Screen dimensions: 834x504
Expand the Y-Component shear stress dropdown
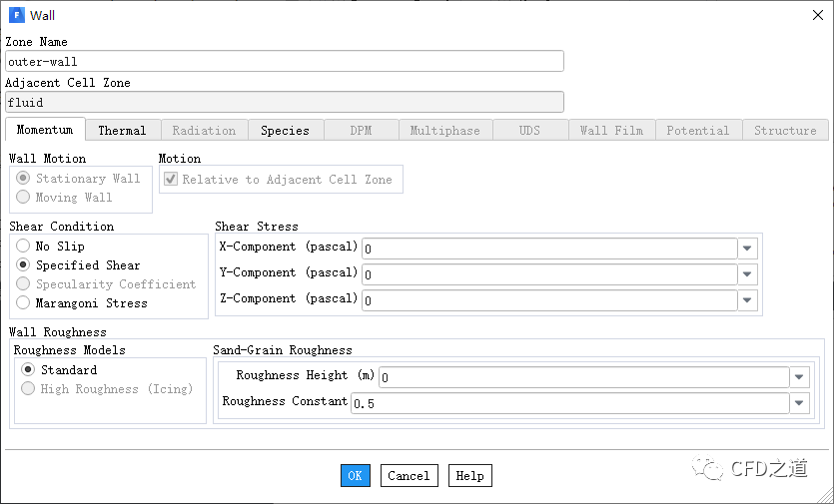coord(747,274)
